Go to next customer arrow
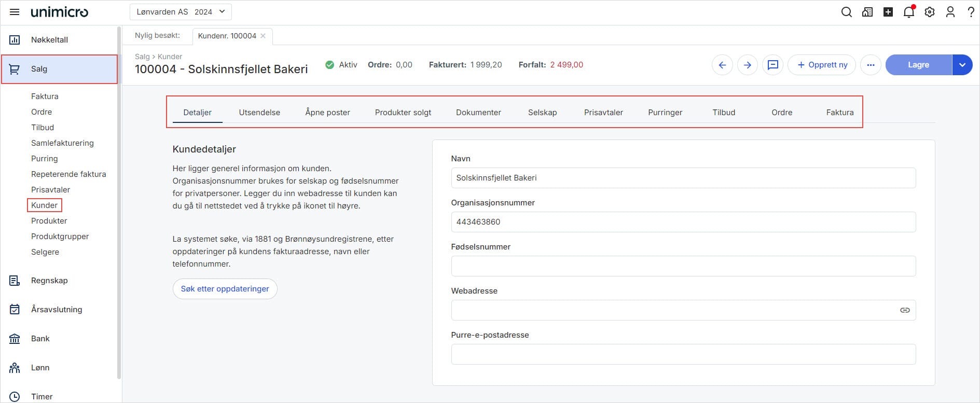This screenshot has width=980, height=403. pos(747,65)
